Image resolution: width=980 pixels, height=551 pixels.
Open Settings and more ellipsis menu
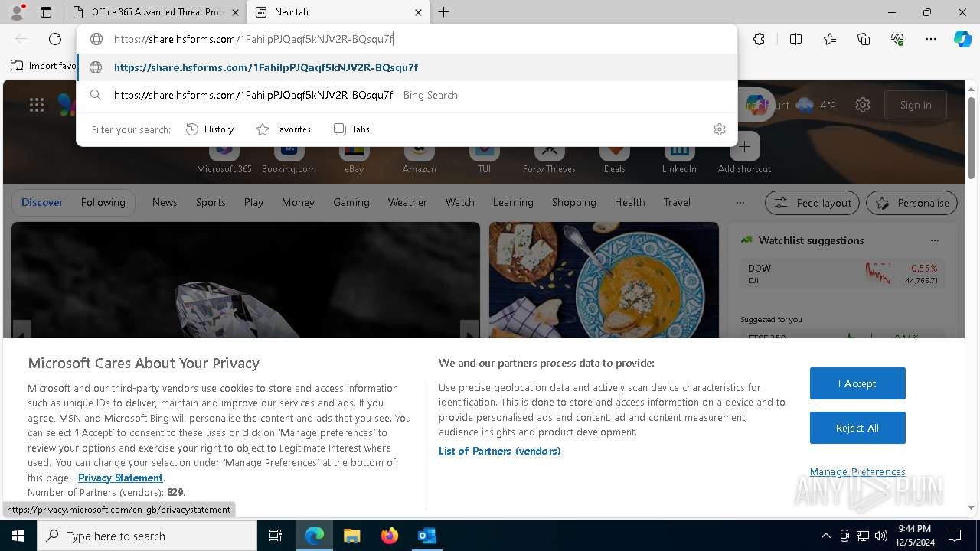pos(931,39)
